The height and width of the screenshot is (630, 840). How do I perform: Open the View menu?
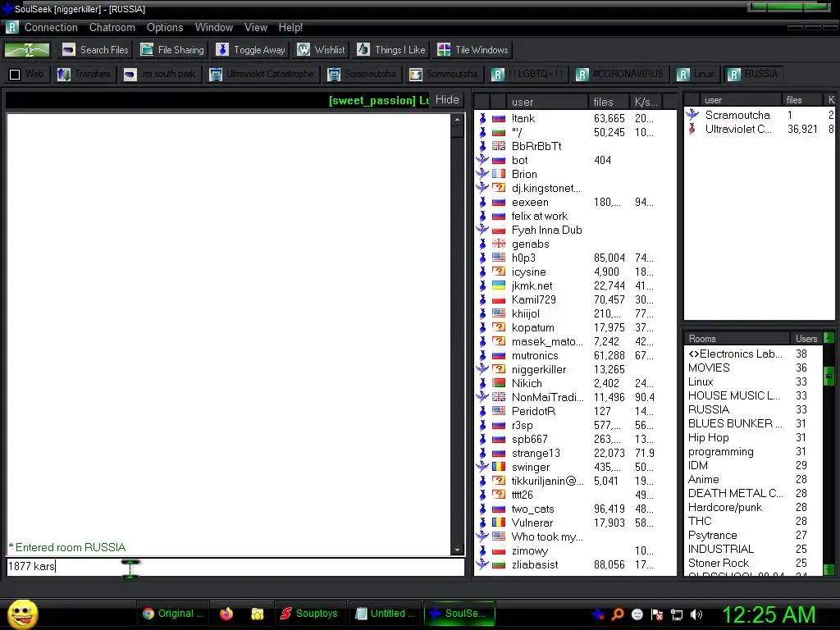coord(256,27)
